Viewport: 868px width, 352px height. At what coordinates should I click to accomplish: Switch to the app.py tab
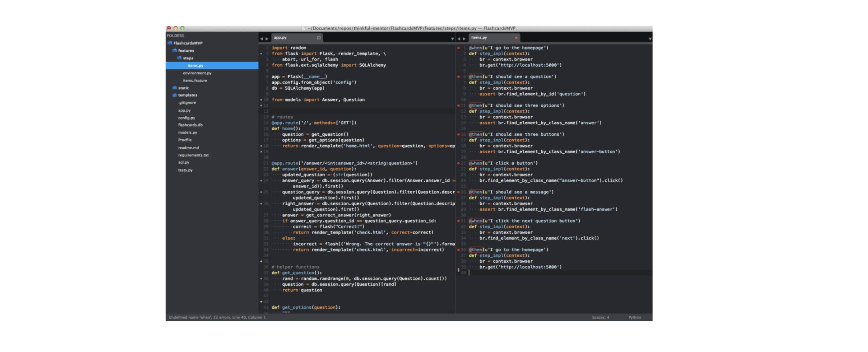point(280,37)
